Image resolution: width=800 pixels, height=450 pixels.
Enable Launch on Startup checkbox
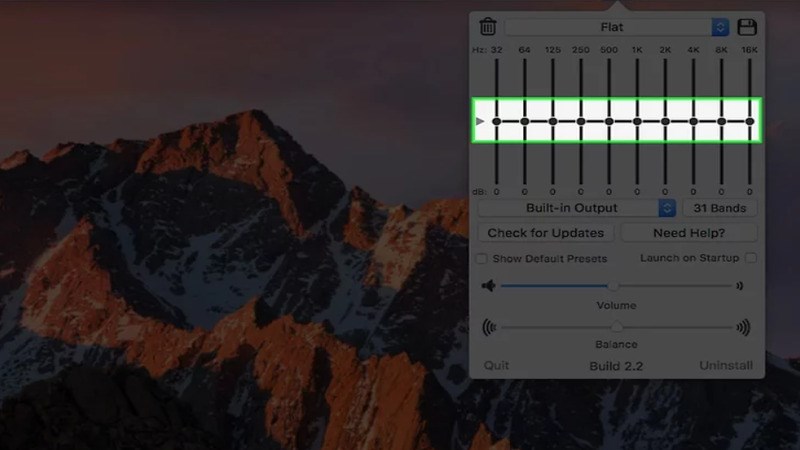tap(751, 258)
